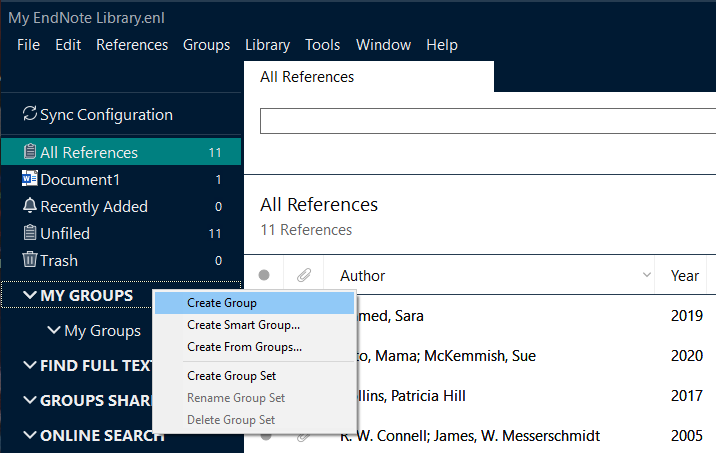The width and height of the screenshot is (716, 453).
Task: Select Recently Added in sidebar
Action: coord(121,206)
